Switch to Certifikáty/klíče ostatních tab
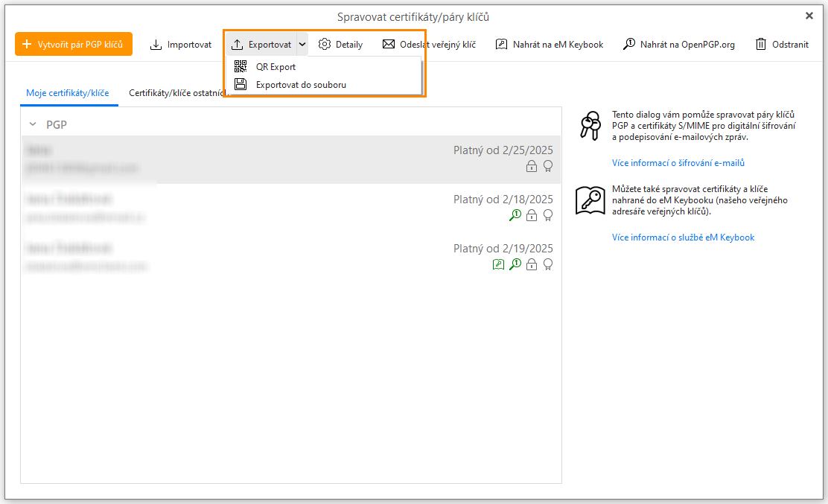The height and width of the screenshot is (504, 828). (x=176, y=93)
